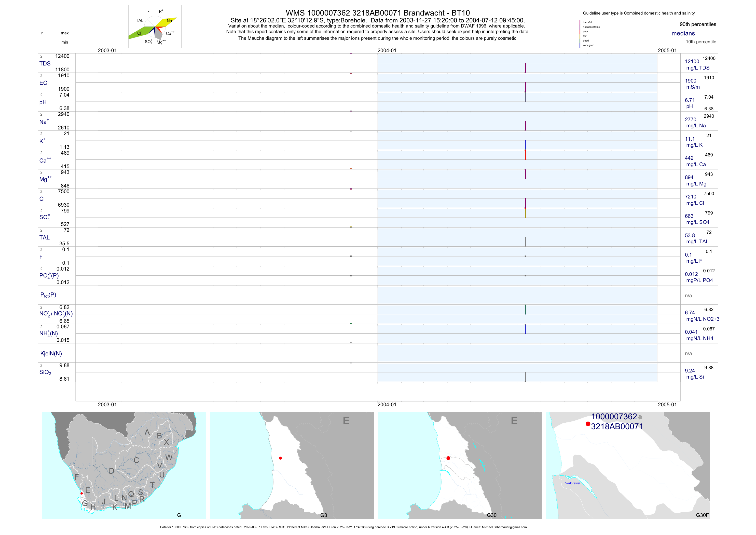Viewport: 756px width, 535px height.
Task: Click the Verlorevlei label on G30F map
Action: (572, 483)
